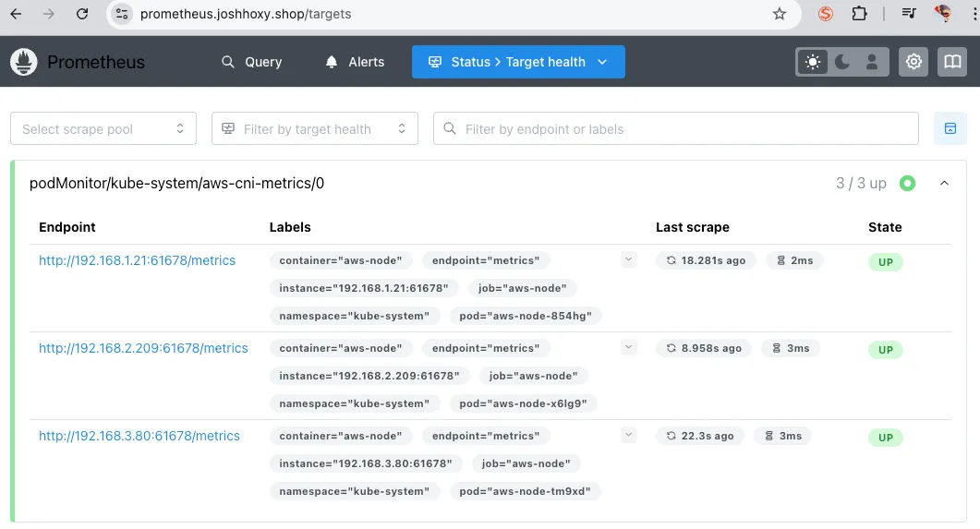Open the red S browser extension
The width and height of the screenshot is (980, 529).
[x=826, y=14]
